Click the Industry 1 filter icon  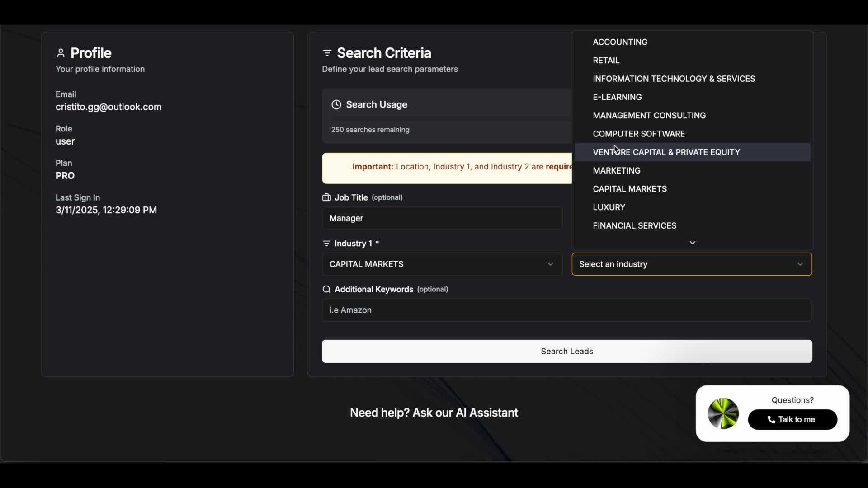(326, 244)
